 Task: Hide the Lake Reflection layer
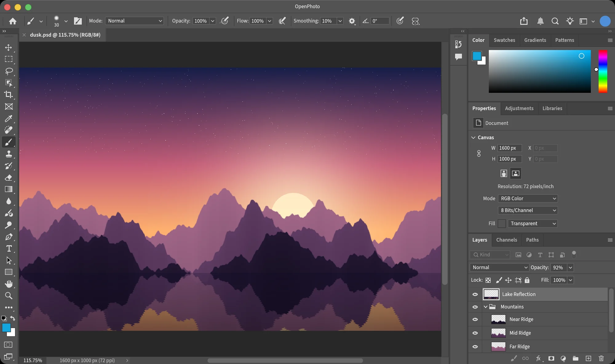tap(475, 294)
